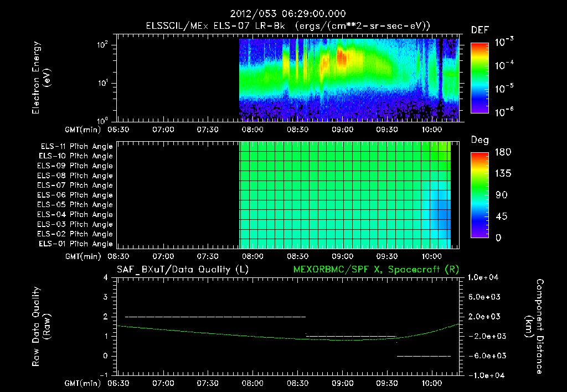Select the ELS-11 Pitch Angle row label
The image size is (567, 392).
point(76,147)
